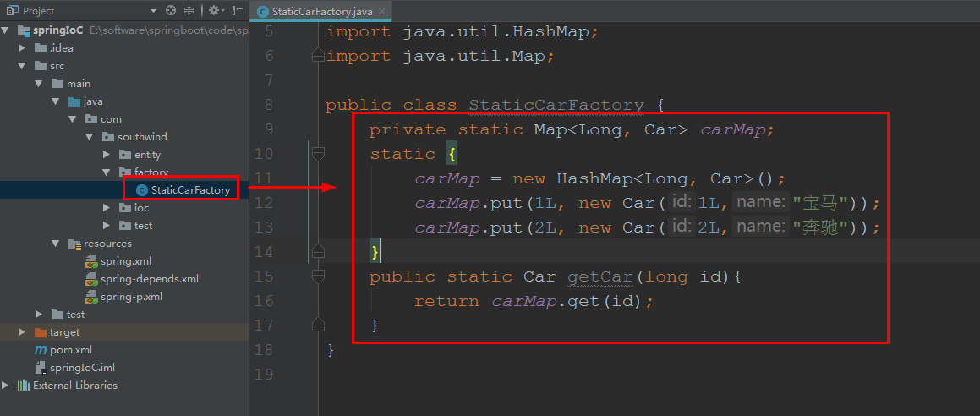Collapse the springIoC root node arrow

6,30
